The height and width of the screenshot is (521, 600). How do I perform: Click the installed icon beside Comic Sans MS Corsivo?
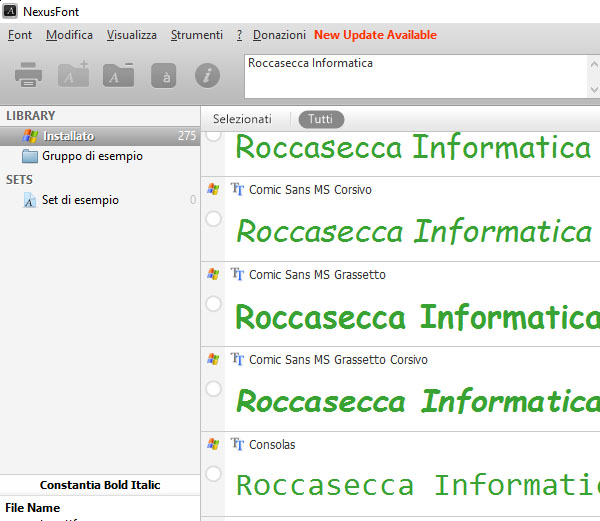(213, 189)
